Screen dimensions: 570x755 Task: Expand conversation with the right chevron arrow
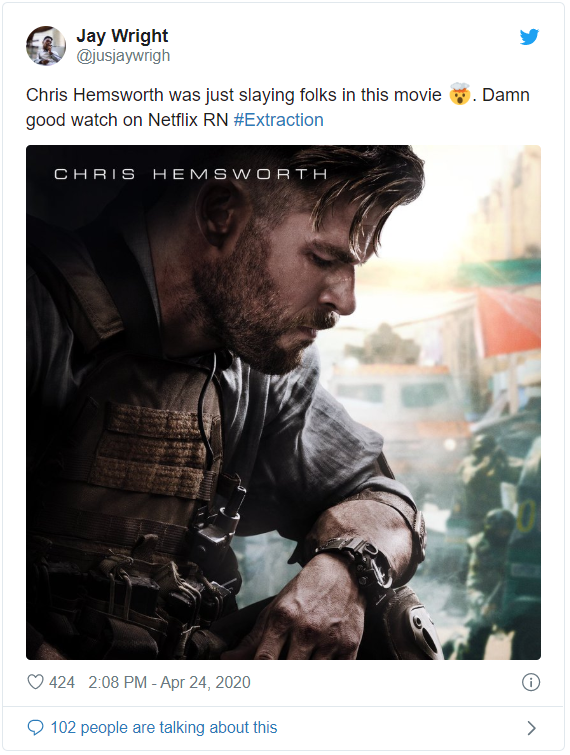point(531,728)
